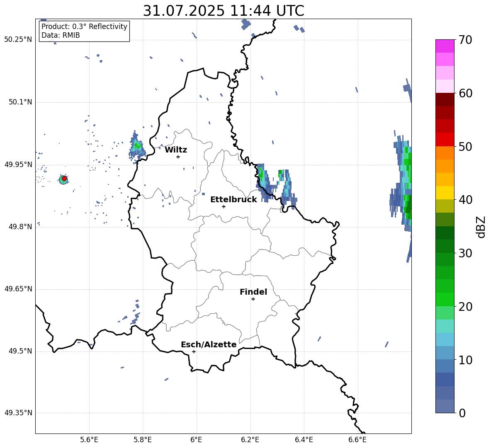Click the Ettelbruck station cross marker
Viewport: 491px width, 448px height.
[224, 206]
